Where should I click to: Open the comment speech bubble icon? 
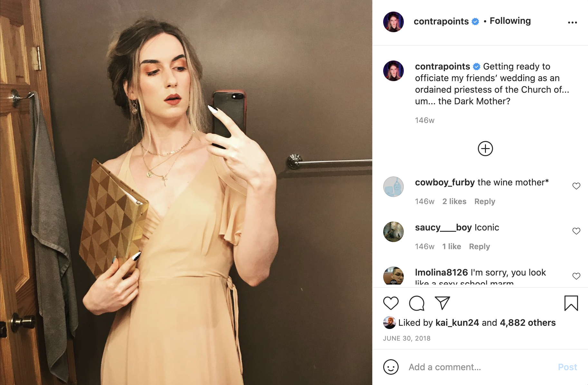417,303
